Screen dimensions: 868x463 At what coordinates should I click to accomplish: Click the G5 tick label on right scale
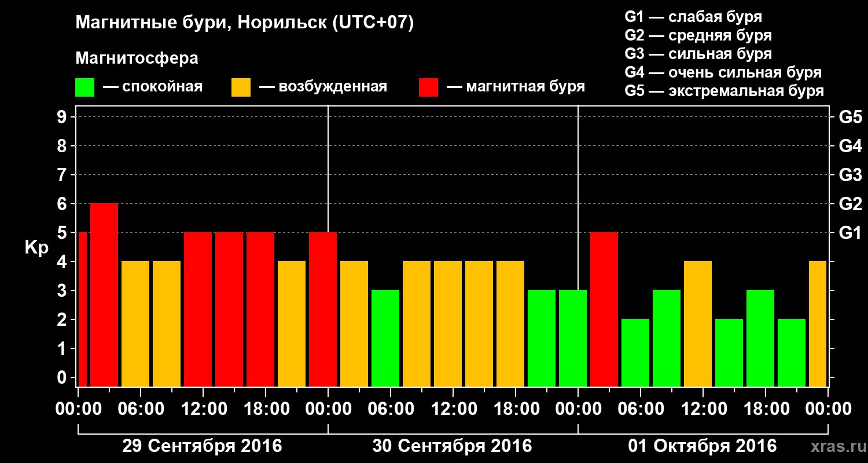click(x=851, y=117)
